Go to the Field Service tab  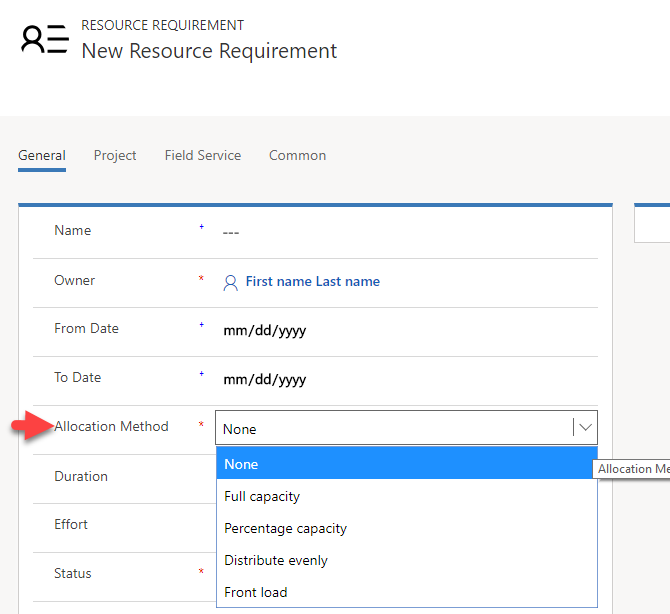coord(203,155)
